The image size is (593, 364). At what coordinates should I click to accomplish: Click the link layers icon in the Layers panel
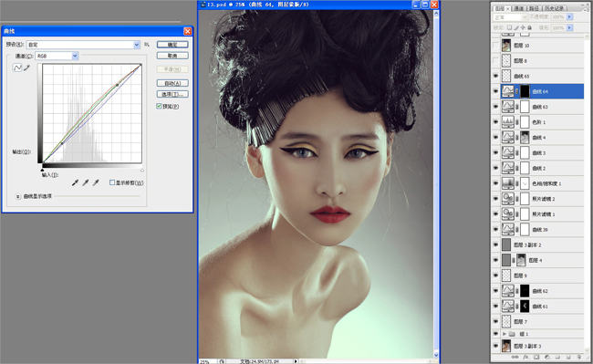coord(515,357)
